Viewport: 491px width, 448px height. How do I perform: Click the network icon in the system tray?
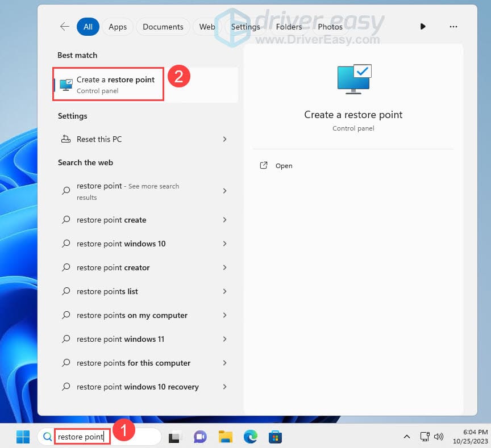425,437
